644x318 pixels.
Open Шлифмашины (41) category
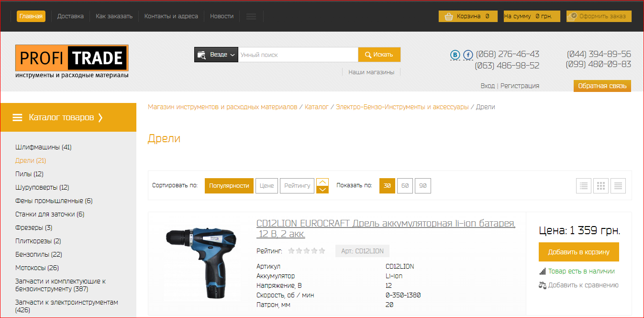[44, 147]
